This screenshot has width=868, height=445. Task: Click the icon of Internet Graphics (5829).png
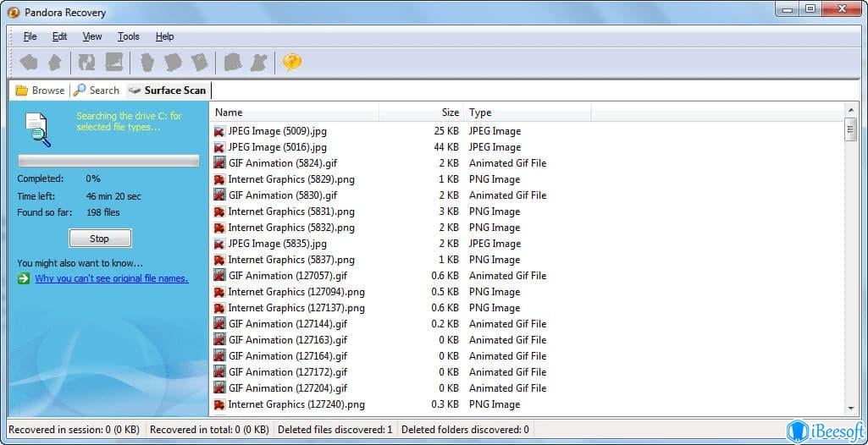tap(219, 179)
